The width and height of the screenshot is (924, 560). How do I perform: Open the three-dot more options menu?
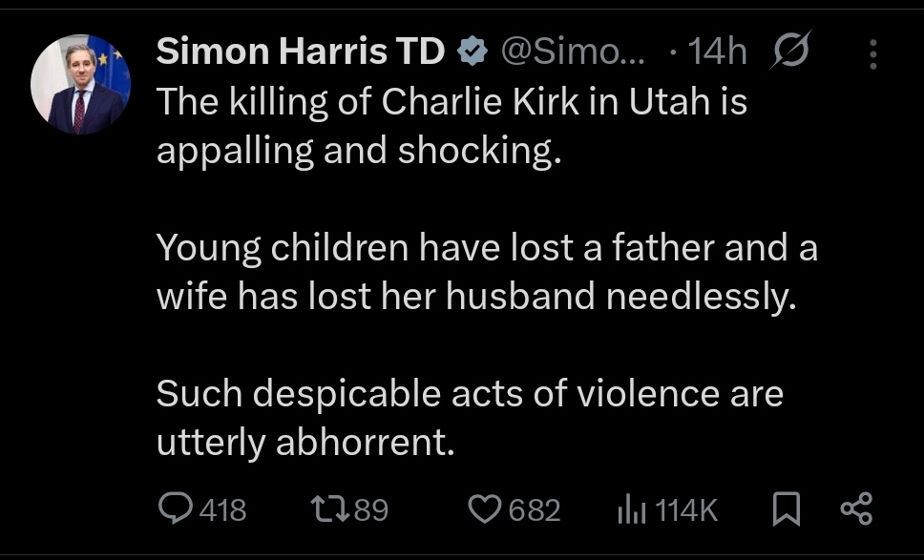[873, 53]
